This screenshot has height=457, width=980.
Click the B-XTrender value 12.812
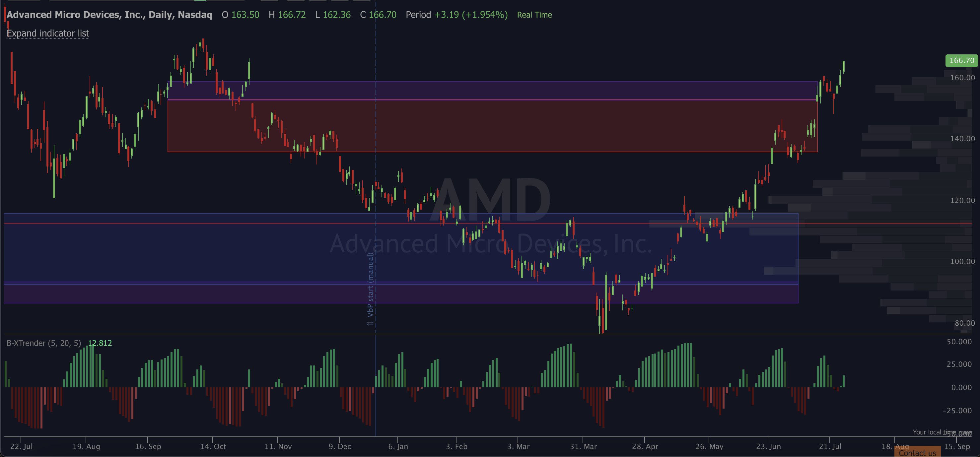click(x=100, y=343)
